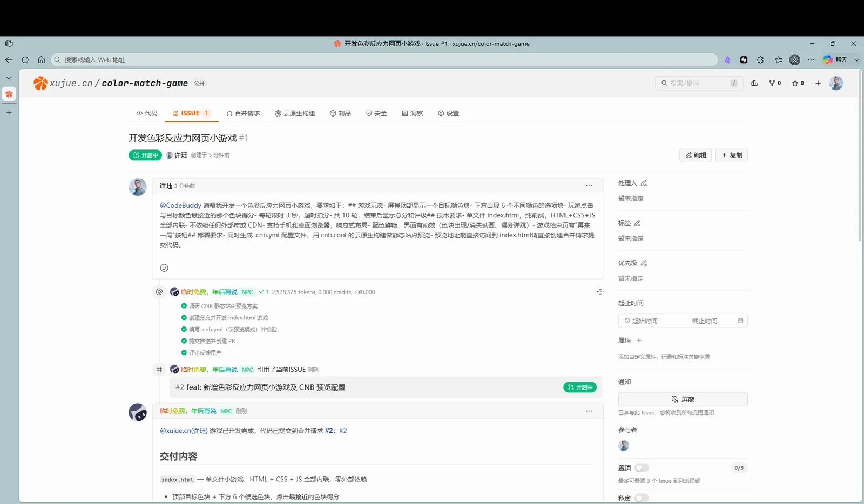This screenshot has width=864, height=504.
Task: Click the @CodeBuddy mention link
Action: [x=180, y=206]
